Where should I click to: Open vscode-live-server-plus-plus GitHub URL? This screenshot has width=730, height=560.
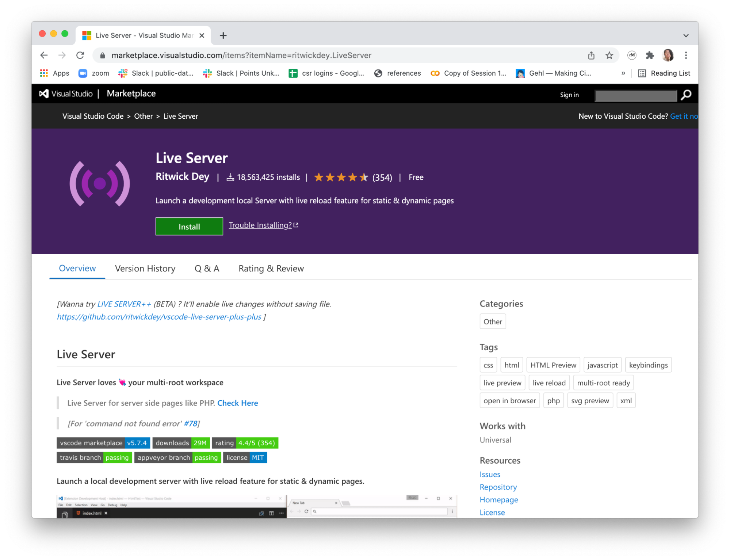(159, 317)
